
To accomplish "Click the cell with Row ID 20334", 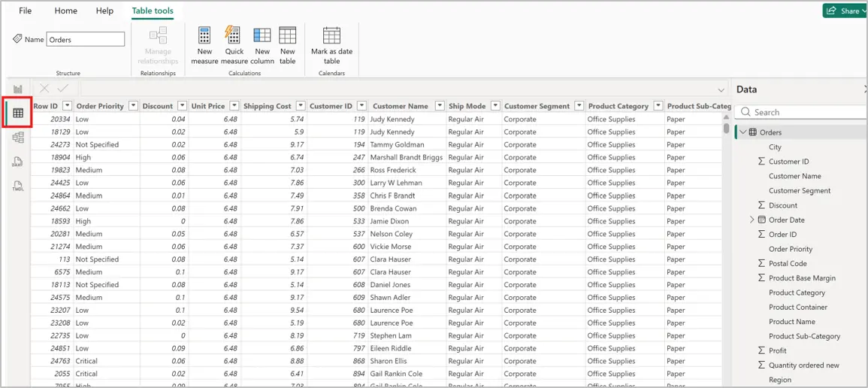I will [53, 119].
